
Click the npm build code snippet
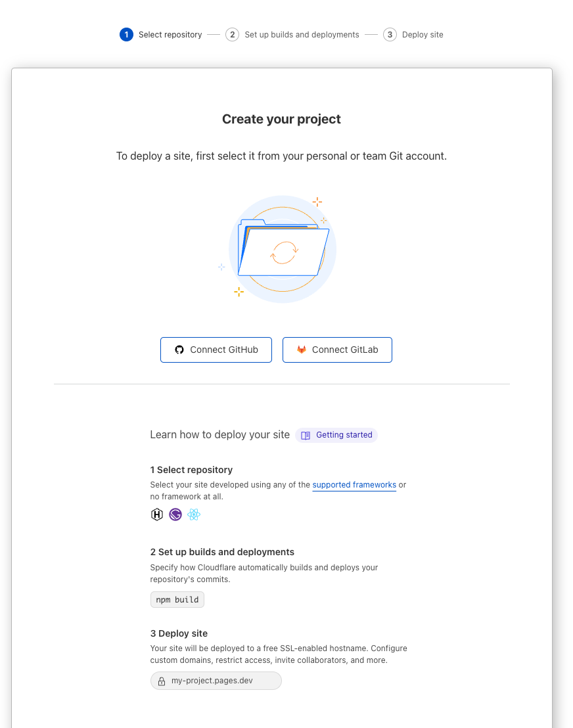[177, 599]
